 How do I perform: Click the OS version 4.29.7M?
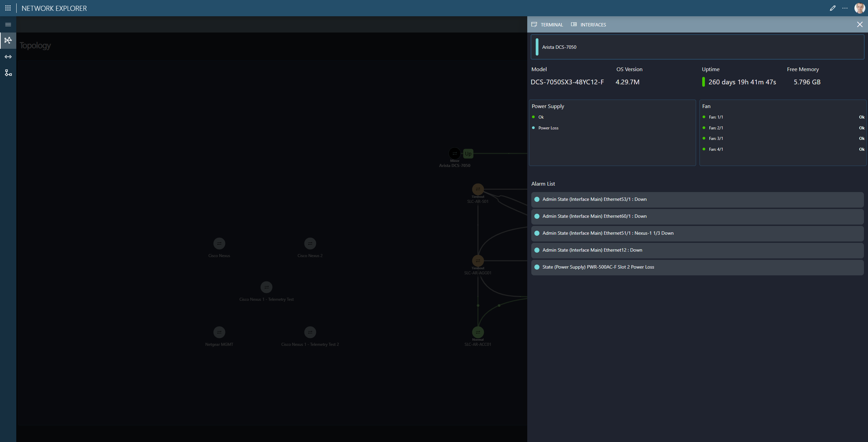pyautogui.click(x=627, y=82)
